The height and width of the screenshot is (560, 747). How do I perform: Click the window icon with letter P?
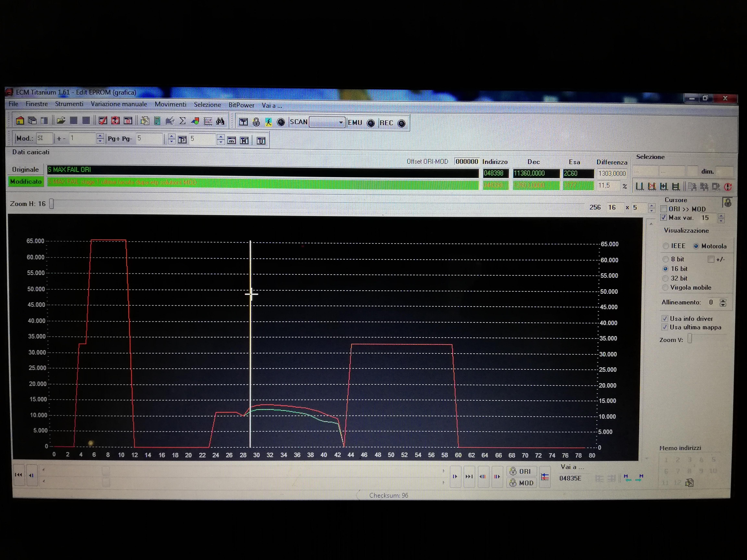pos(182,140)
